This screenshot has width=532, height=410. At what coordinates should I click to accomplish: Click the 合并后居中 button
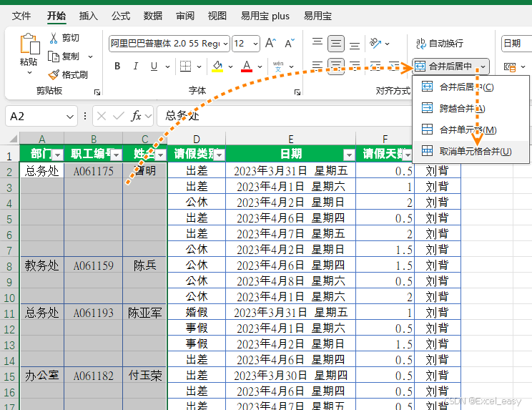pos(445,67)
